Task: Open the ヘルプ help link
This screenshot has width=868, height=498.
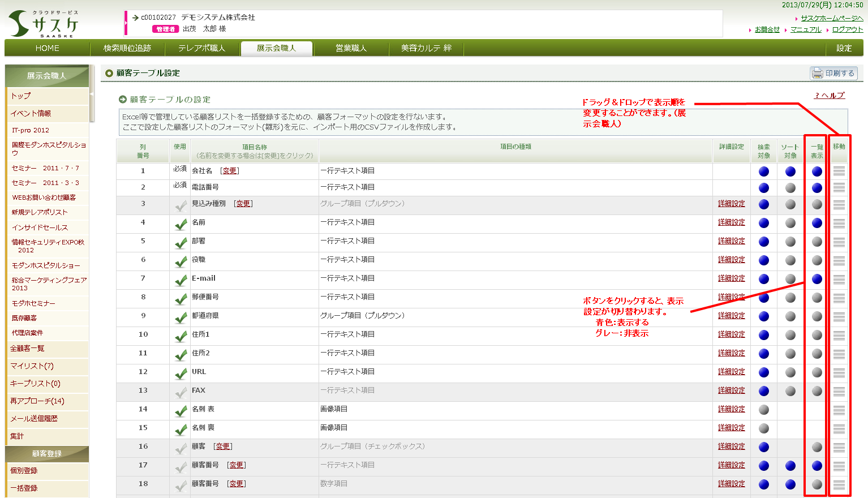Action: click(830, 96)
